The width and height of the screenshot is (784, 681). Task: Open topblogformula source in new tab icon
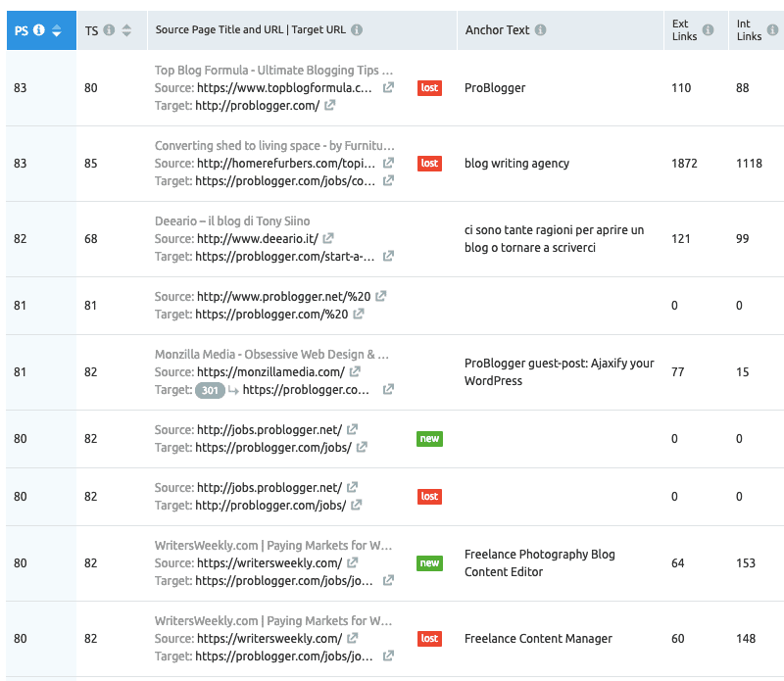[x=388, y=87]
